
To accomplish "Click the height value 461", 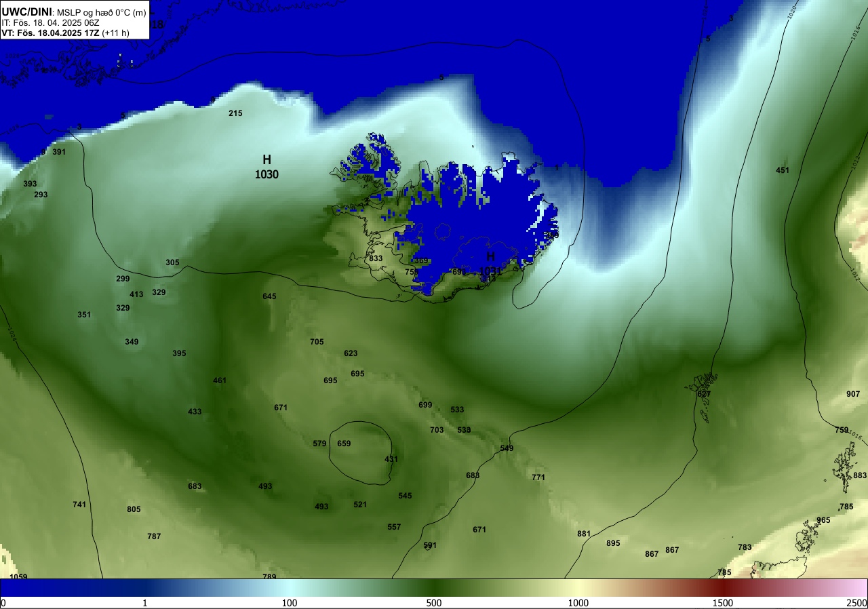I will (220, 380).
